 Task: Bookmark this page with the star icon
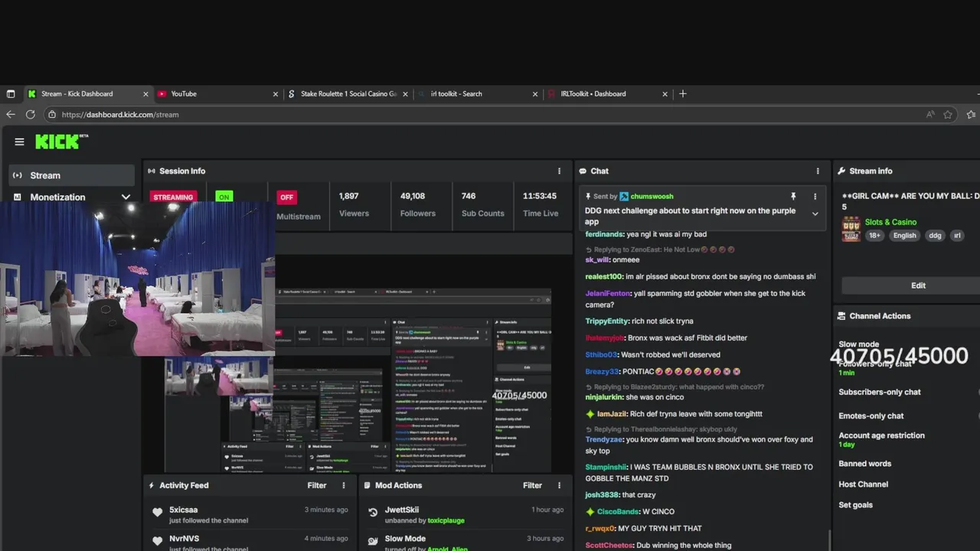click(x=948, y=114)
